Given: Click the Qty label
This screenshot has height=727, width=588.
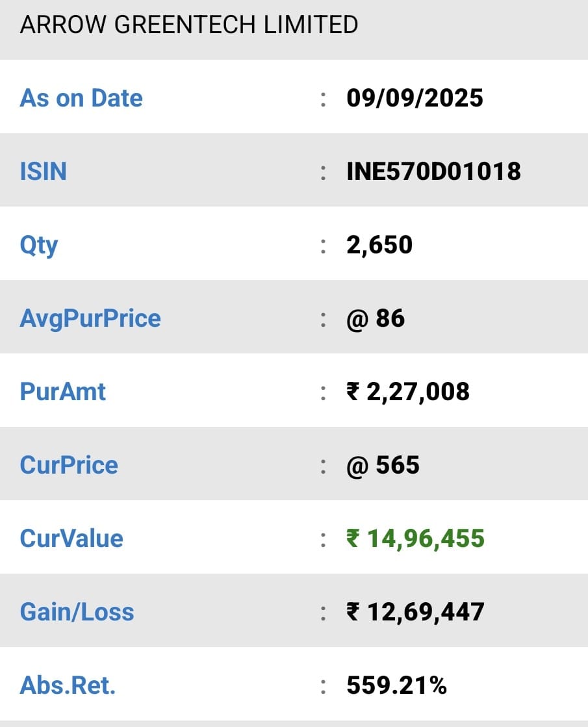Looking at the screenshot, I should pos(39,245).
